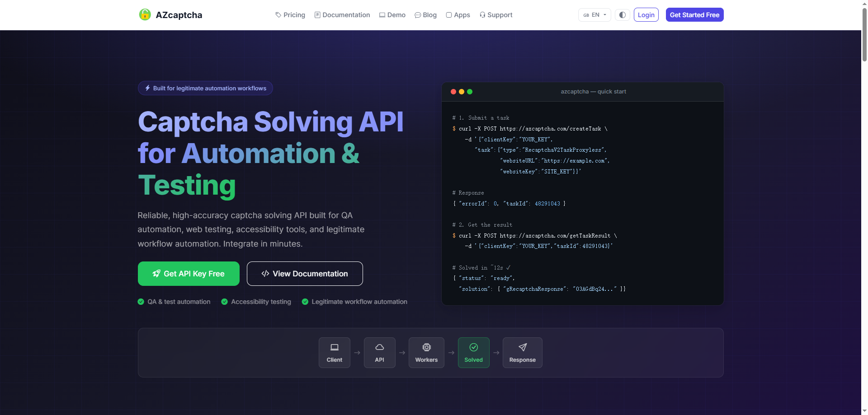The image size is (868, 415).
Task: Open View Documentation button
Action: 305,274
